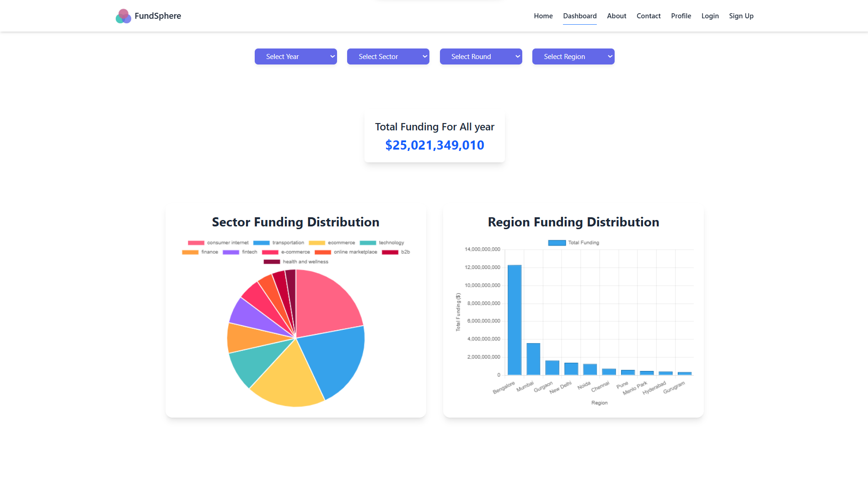Toggle the technology legend swatch
The height and width of the screenshot is (494, 868).
(368, 243)
